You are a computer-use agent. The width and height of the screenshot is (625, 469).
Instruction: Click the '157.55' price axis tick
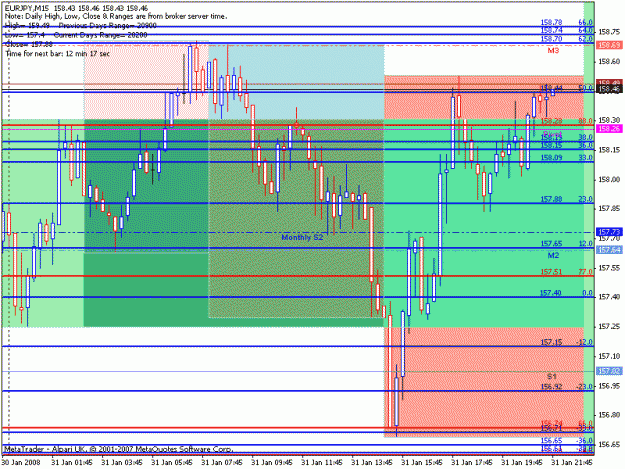coord(609,268)
